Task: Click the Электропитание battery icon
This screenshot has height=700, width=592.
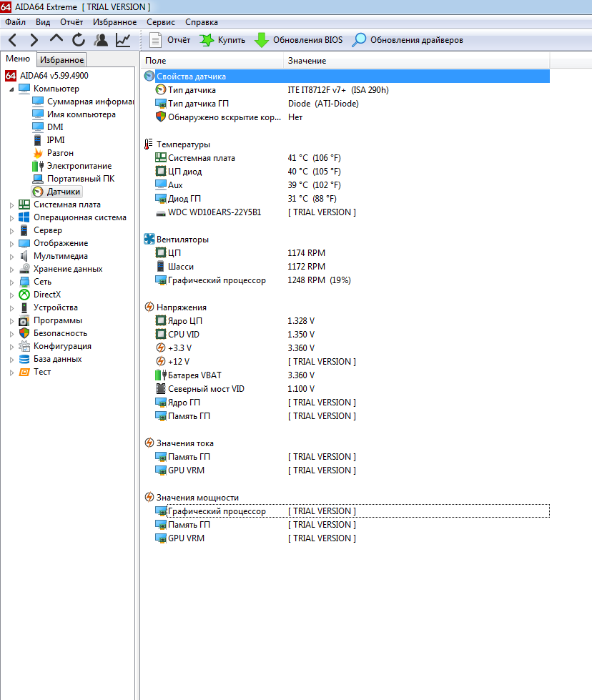Action: click(x=38, y=166)
